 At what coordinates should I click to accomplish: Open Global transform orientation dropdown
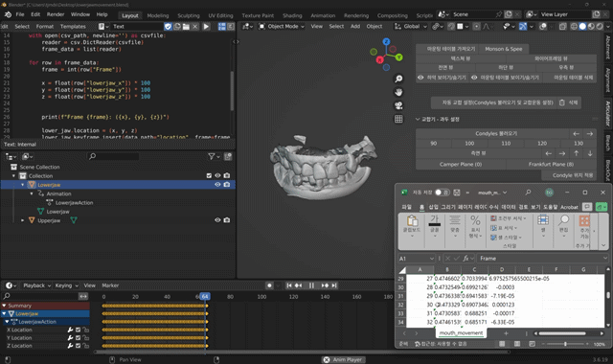(411, 27)
